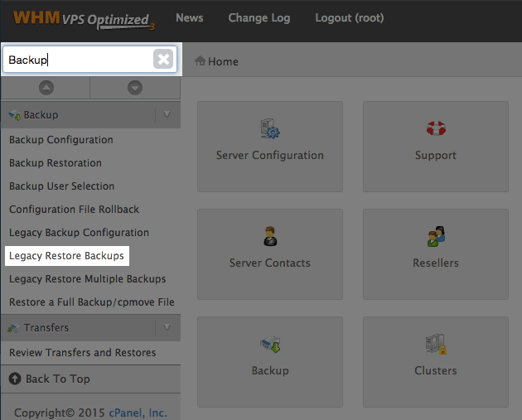522x420 pixels.
Task: Open the Server Contacts person icon
Action: [270, 236]
